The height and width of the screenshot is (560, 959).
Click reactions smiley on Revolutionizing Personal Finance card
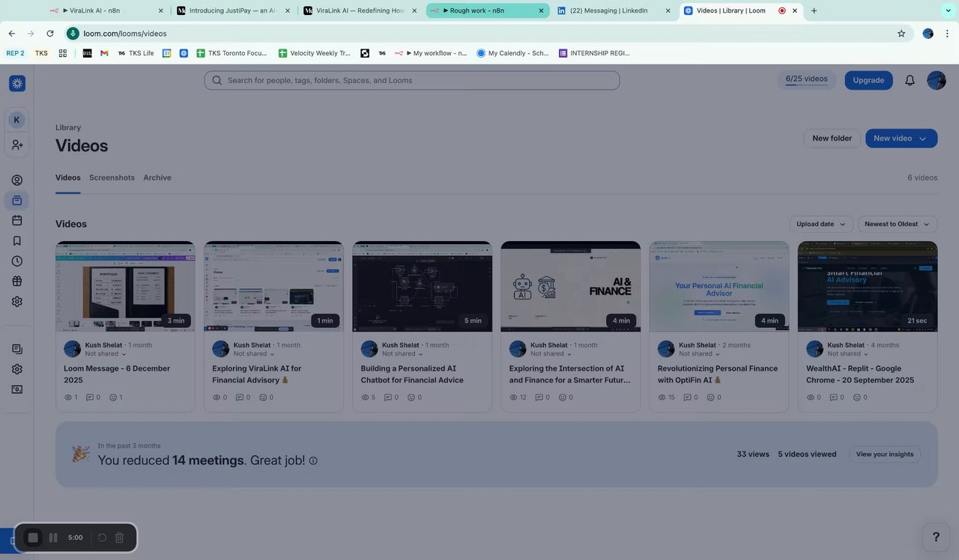(710, 398)
